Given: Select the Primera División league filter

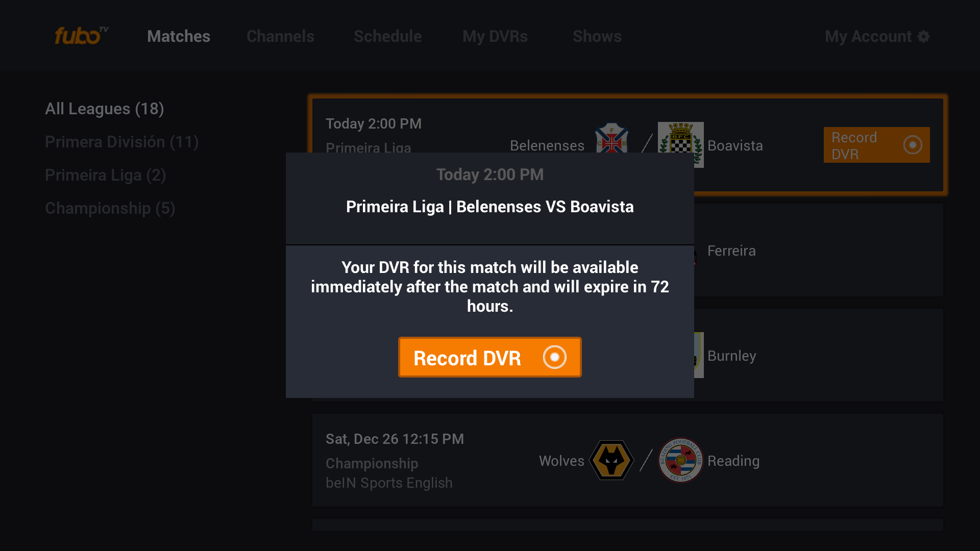Looking at the screenshot, I should tap(121, 142).
